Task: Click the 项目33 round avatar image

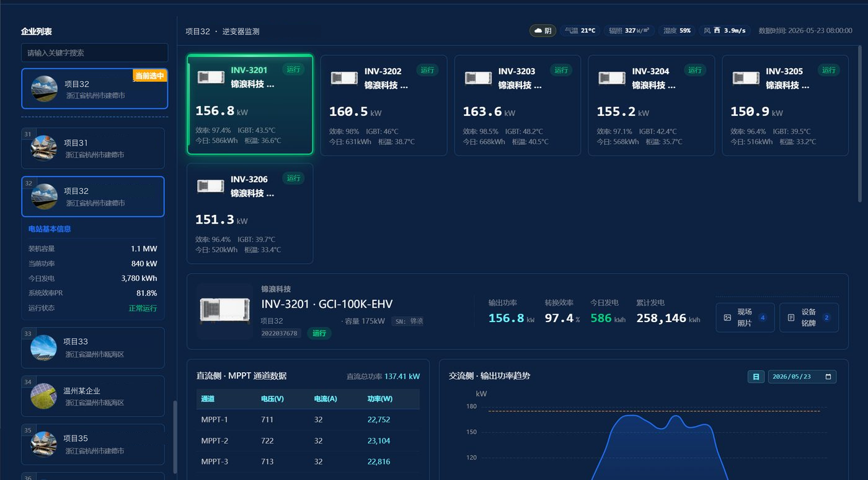Action: click(x=44, y=347)
